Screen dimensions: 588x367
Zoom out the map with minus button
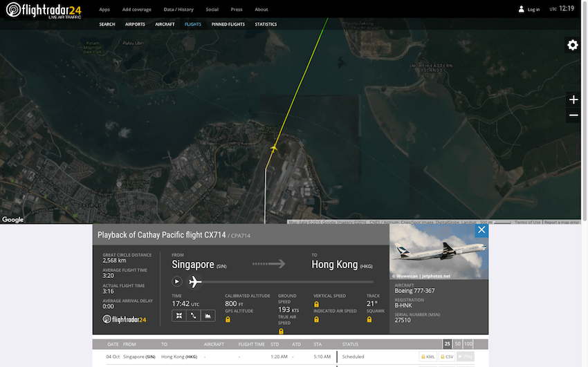coord(573,115)
